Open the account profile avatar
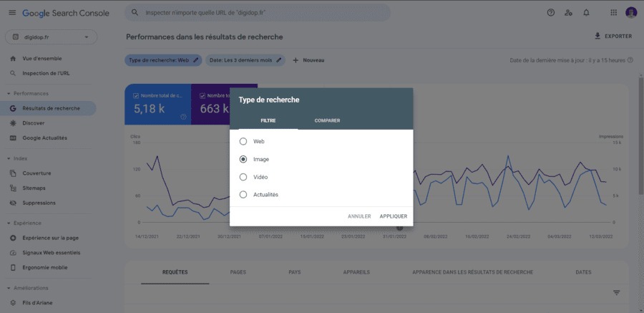The height and width of the screenshot is (313, 644). (x=631, y=13)
